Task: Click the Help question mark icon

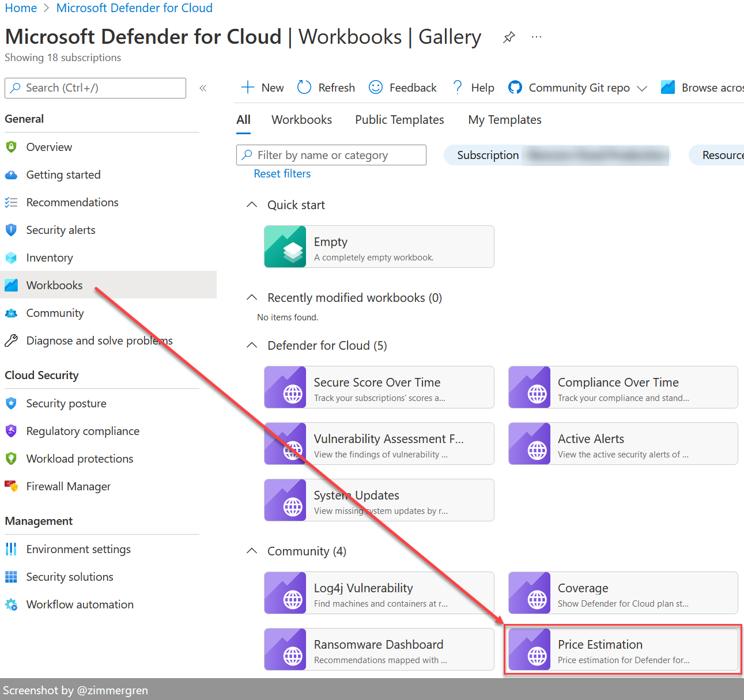Action: point(458,87)
